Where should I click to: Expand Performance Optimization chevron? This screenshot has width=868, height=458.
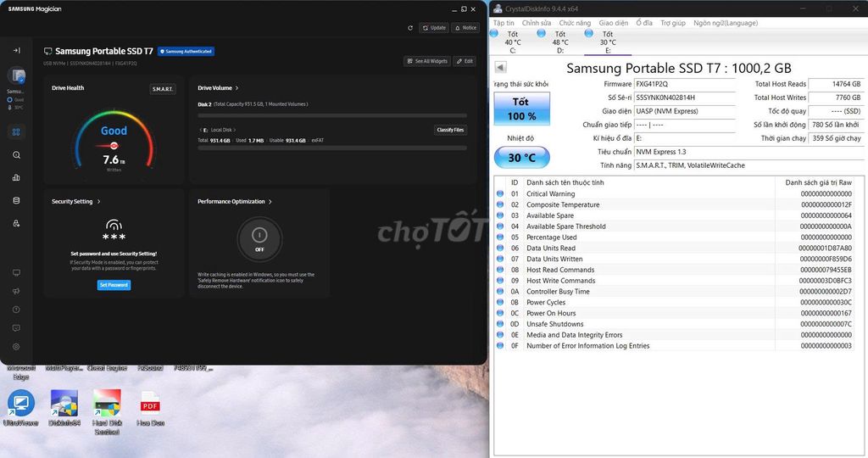pyautogui.click(x=270, y=202)
